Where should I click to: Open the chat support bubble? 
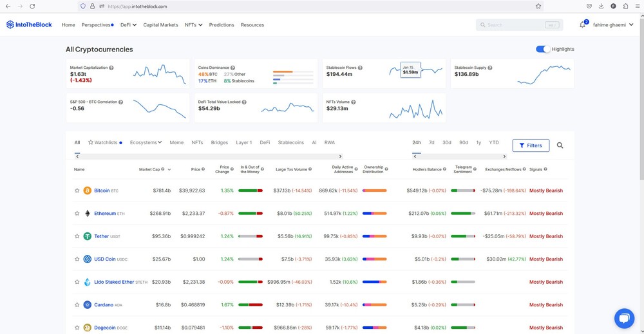click(x=624, y=319)
